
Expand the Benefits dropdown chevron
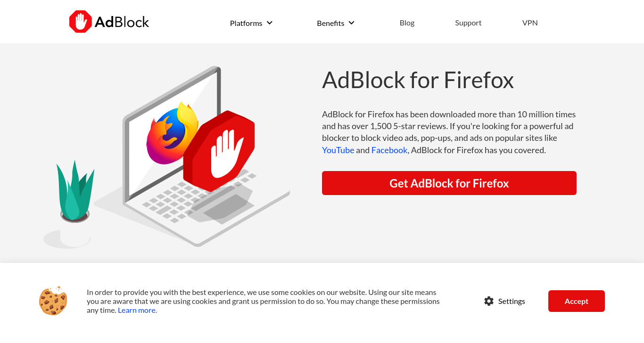[x=351, y=23]
